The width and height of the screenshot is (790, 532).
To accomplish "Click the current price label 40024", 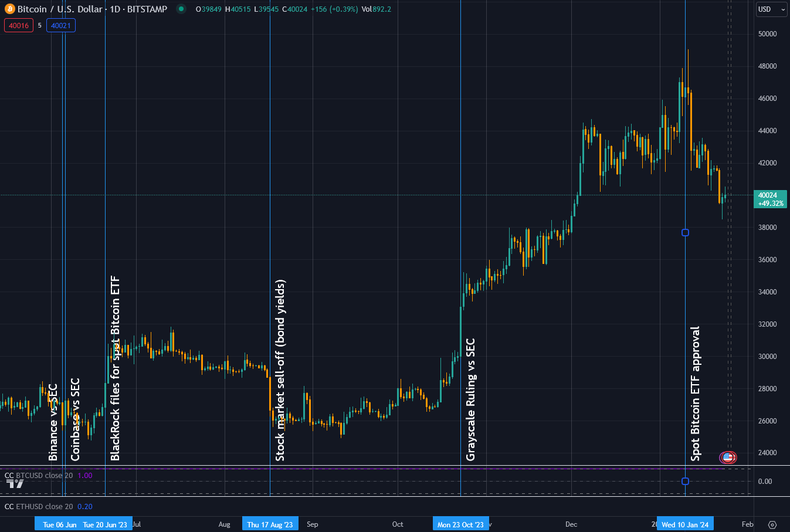I will [x=770, y=199].
